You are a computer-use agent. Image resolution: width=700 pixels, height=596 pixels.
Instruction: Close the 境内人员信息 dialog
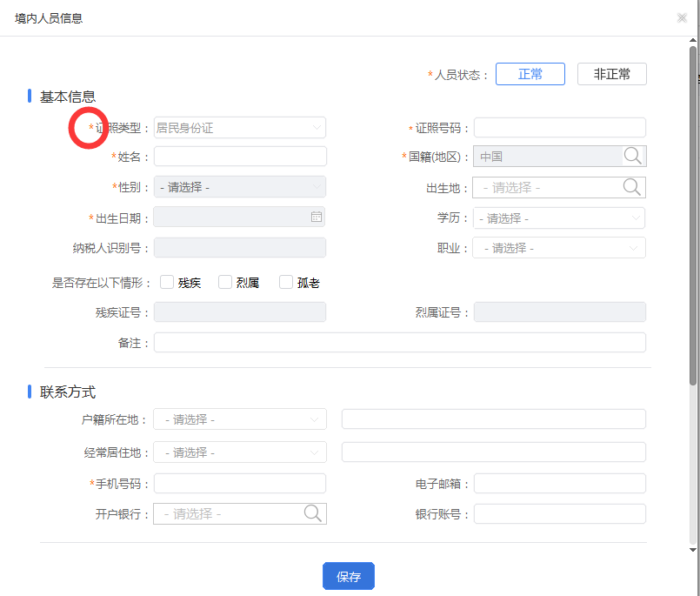click(682, 18)
